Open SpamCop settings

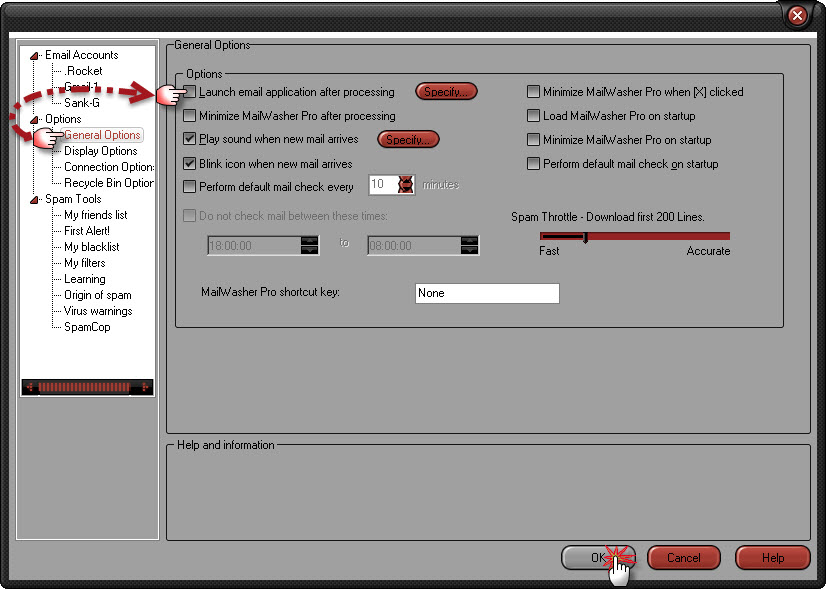(87, 327)
